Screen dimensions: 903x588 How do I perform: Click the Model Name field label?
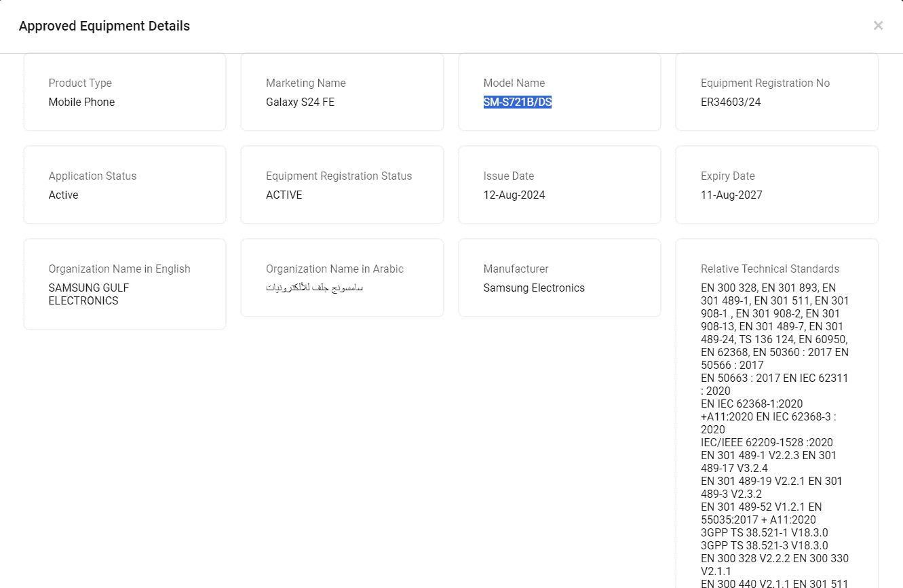point(514,83)
